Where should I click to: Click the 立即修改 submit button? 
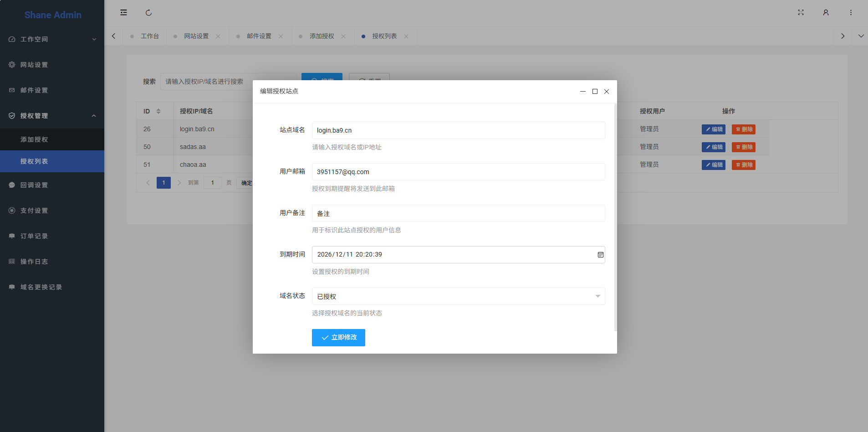pos(338,338)
